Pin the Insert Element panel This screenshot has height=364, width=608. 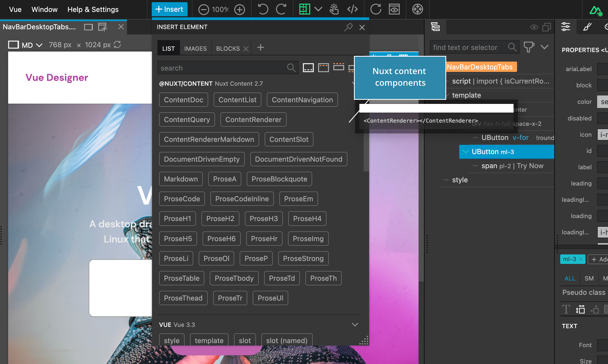pyautogui.click(x=348, y=27)
